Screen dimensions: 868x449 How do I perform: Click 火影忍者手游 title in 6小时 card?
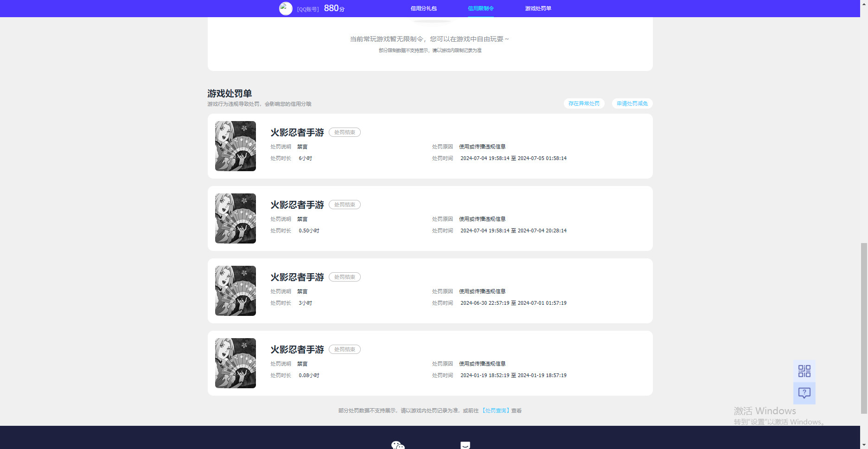(x=297, y=132)
